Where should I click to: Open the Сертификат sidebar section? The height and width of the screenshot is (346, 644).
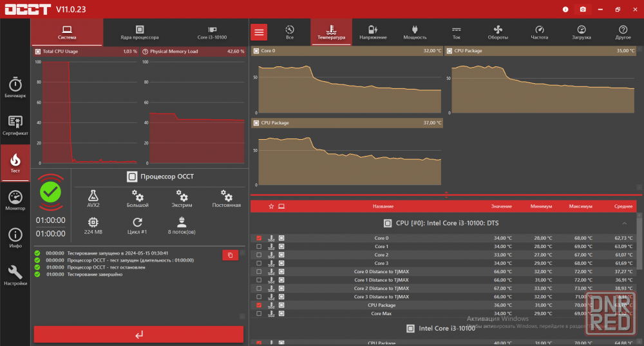click(15, 125)
